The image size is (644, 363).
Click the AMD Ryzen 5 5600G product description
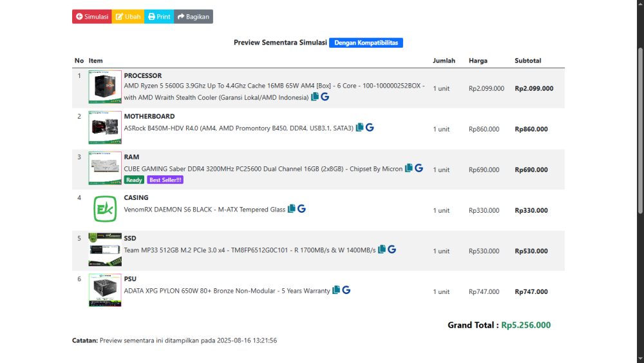coord(274,92)
